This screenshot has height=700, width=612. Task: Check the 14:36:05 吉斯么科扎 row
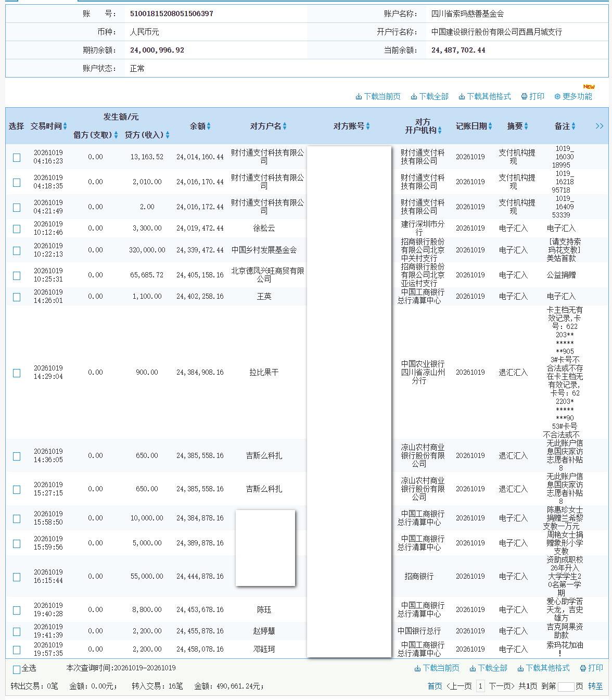[x=17, y=456]
